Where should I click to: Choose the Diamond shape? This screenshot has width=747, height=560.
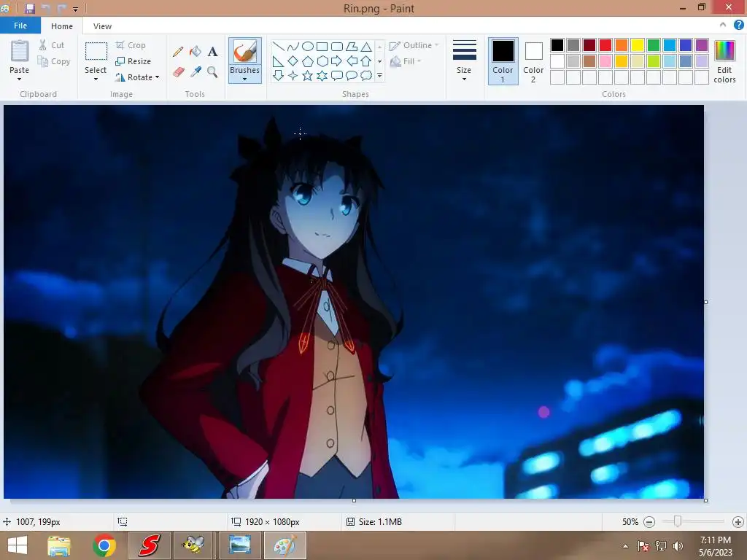tap(293, 61)
